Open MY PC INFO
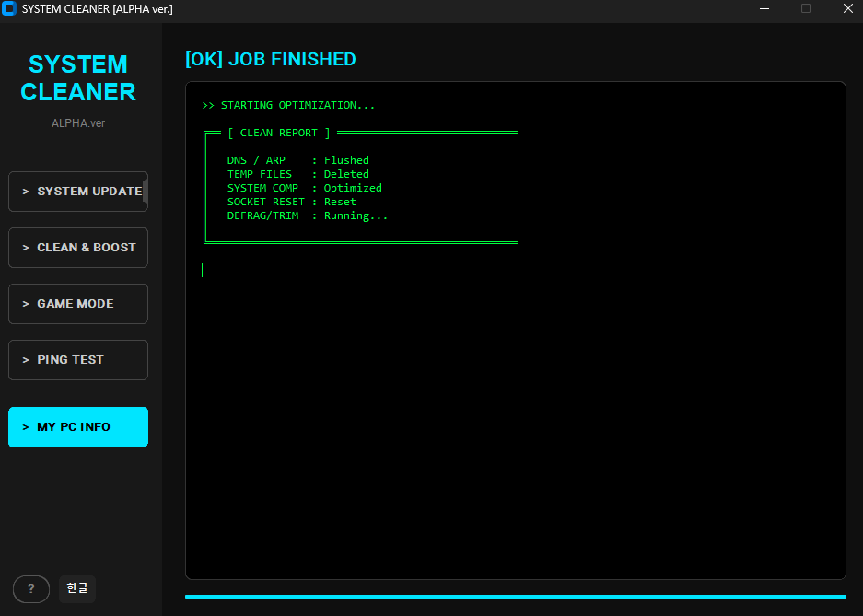863x616 pixels. (77, 426)
